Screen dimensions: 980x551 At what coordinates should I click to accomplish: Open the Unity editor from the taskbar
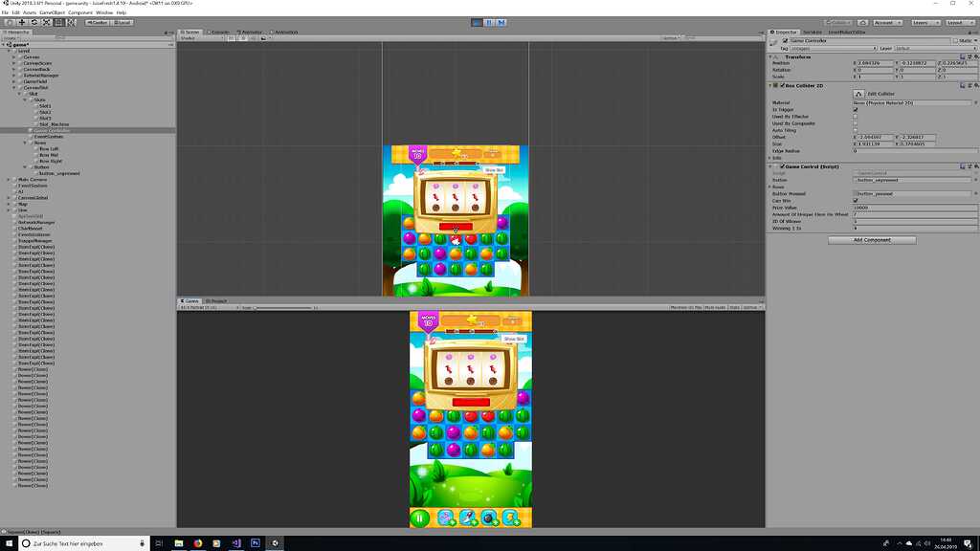point(275,543)
